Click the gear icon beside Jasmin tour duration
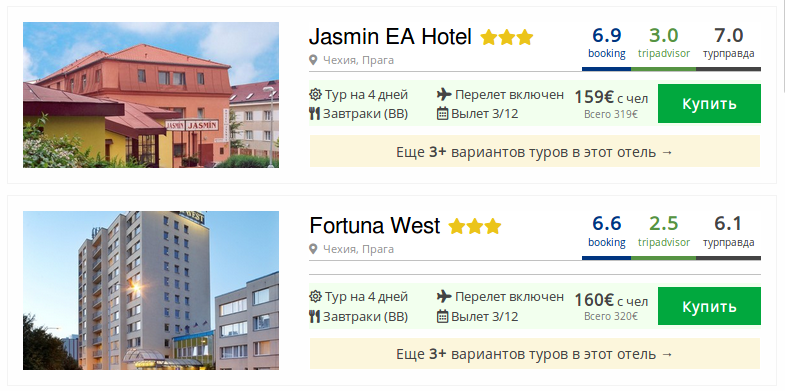 coord(315,95)
